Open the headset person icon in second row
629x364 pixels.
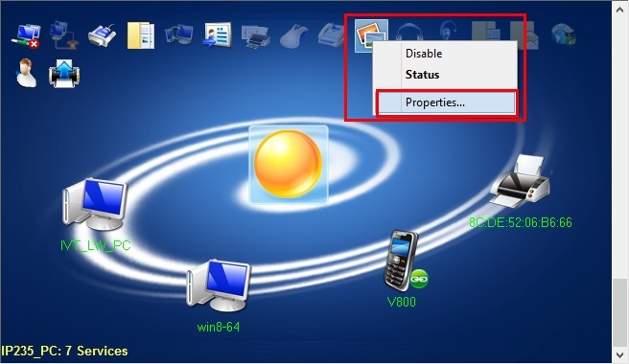coord(27,73)
